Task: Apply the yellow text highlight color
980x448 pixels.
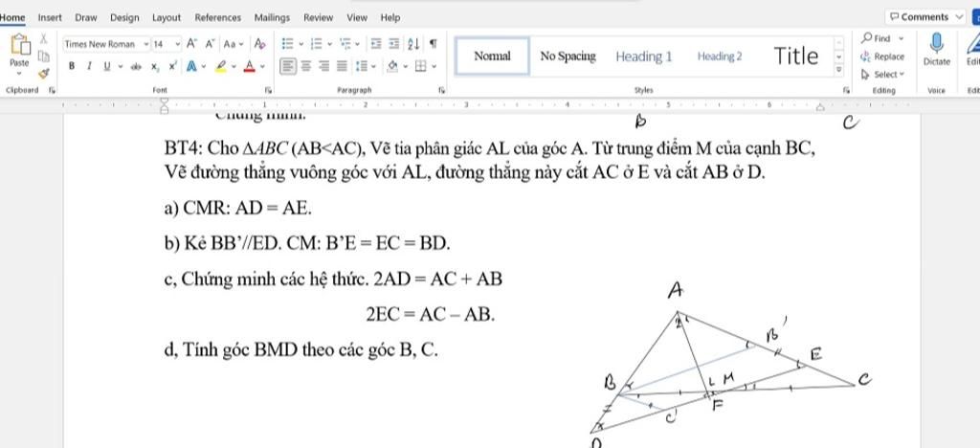Action: point(221,66)
